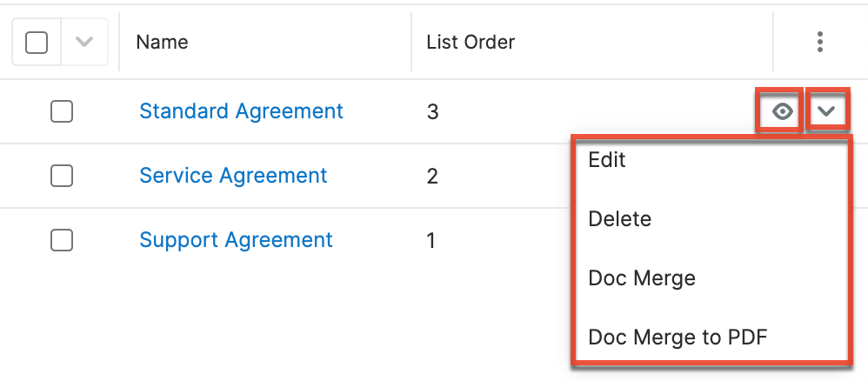Image resolution: width=868 pixels, height=381 pixels.
Task: Select Doc Merge in the actions menu
Action: [x=642, y=278]
